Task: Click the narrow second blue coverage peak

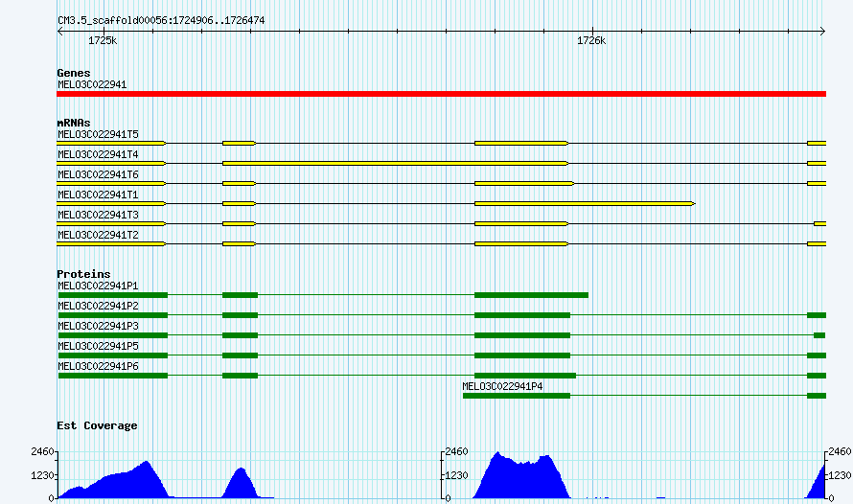Action: click(x=241, y=485)
